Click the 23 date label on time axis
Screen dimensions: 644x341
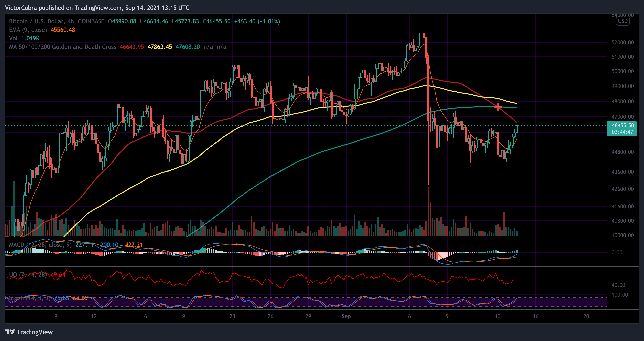232,316
